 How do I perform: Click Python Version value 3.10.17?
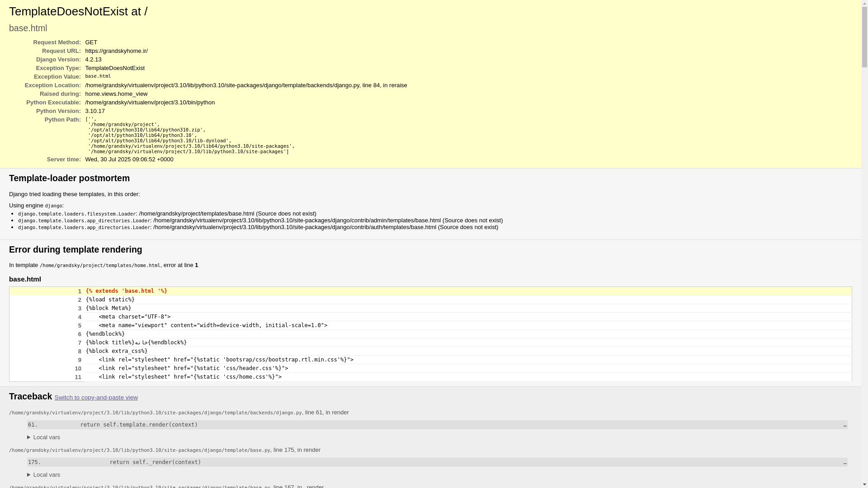pos(95,111)
